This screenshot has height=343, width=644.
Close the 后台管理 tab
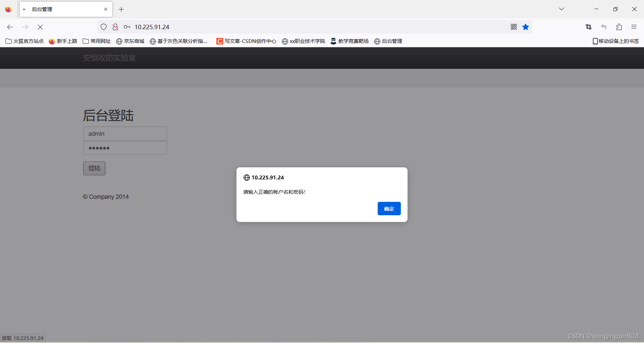(x=106, y=9)
